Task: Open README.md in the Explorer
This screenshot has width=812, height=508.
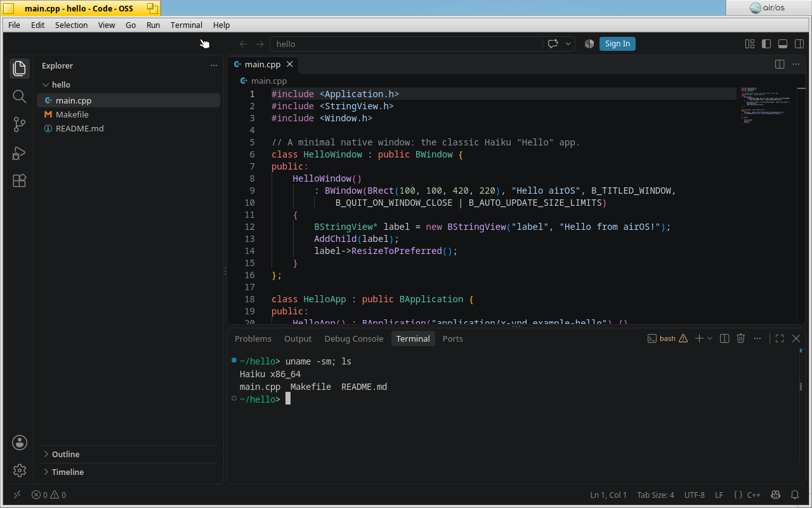Action: tap(129, 128)
